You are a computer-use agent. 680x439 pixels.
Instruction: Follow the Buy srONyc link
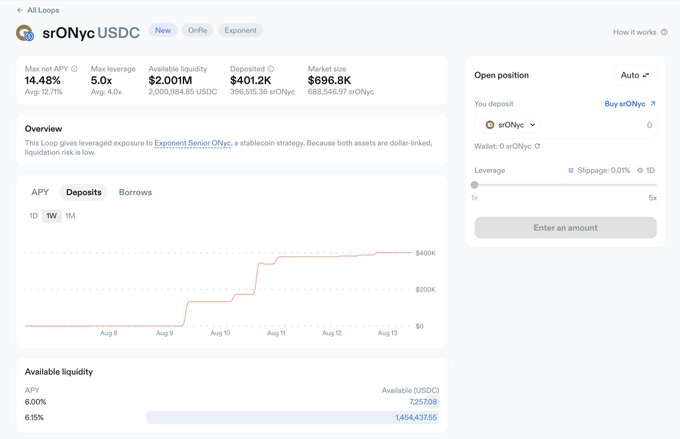coord(624,104)
